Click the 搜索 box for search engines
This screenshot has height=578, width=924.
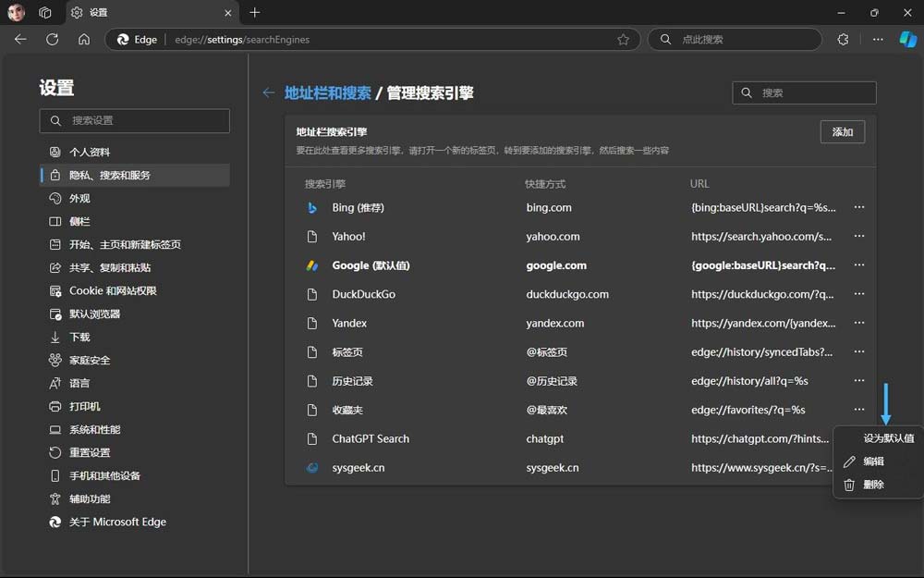pyautogui.click(x=804, y=92)
